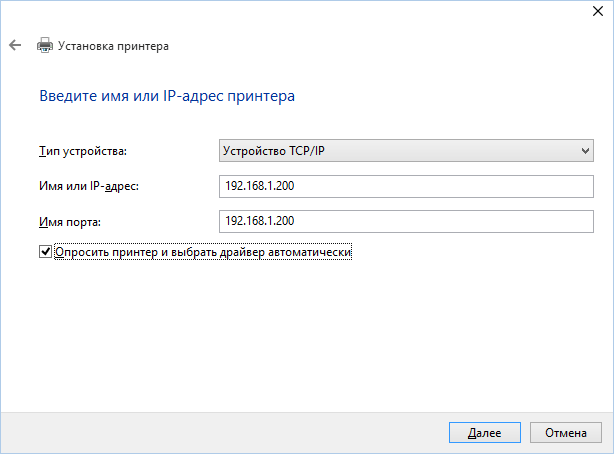Viewport: 614px width, 454px height.
Task: Click the 192.168.1.200 text in the port field
Action: pos(259,221)
